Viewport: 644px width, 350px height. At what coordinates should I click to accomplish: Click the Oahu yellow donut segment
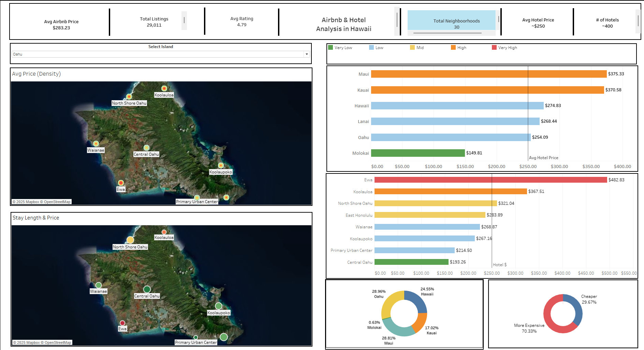coord(390,303)
